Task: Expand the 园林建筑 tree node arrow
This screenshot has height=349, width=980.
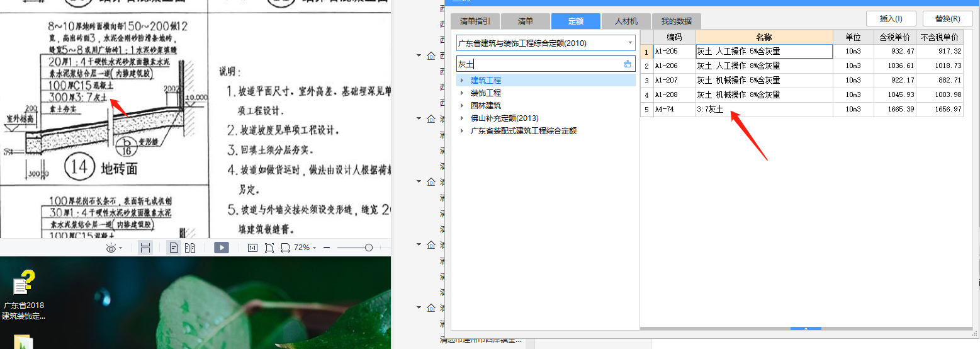Action: (x=462, y=106)
